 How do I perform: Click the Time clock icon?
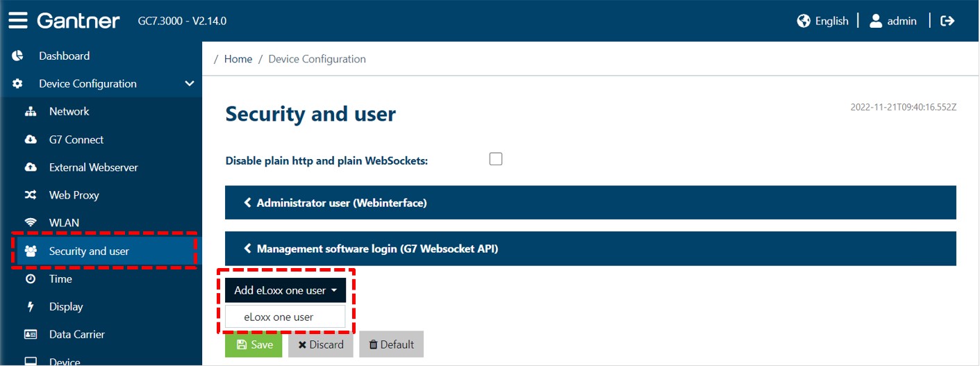pyautogui.click(x=31, y=278)
